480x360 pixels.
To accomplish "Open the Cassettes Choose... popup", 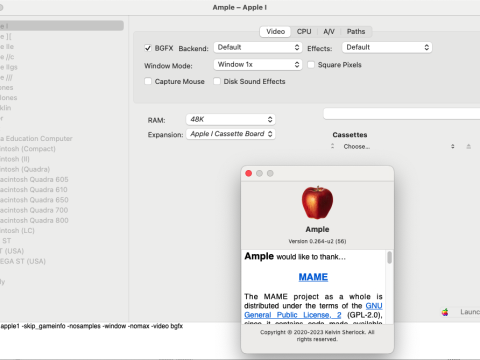I will (x=398, y=146).
